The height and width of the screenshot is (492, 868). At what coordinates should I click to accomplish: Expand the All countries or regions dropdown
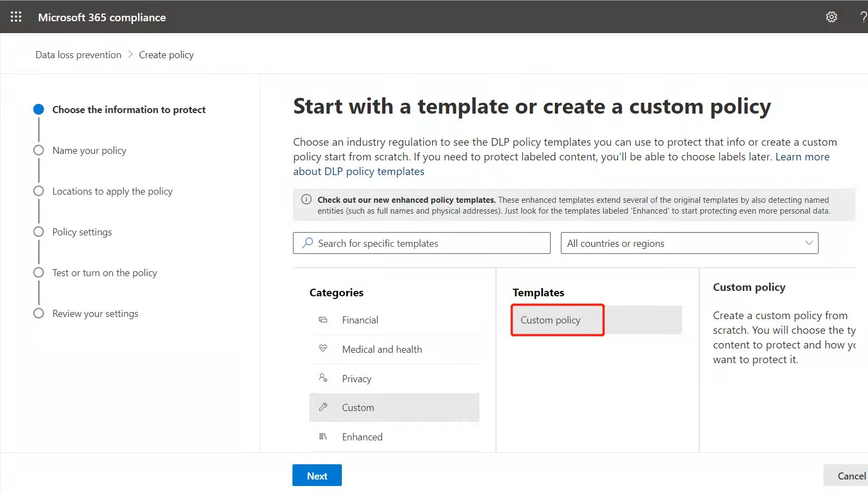click(689, 243)
